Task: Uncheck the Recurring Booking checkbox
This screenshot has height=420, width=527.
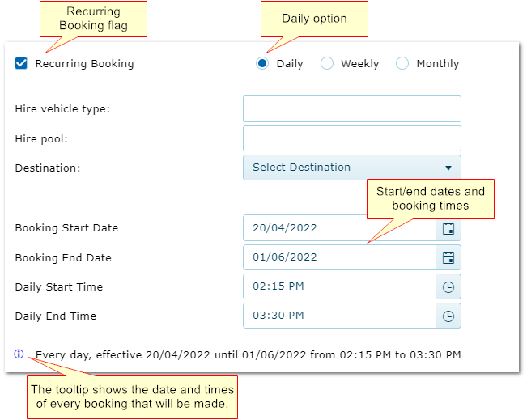Action: (22, 63)
